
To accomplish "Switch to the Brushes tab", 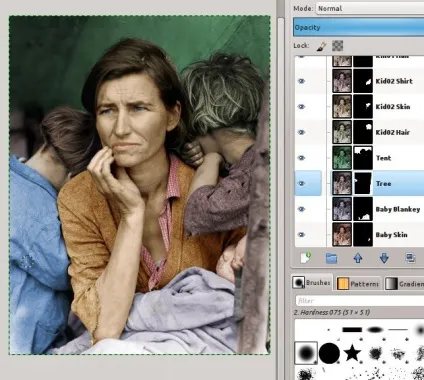I will pyautogui.click(x=312, y=283).
